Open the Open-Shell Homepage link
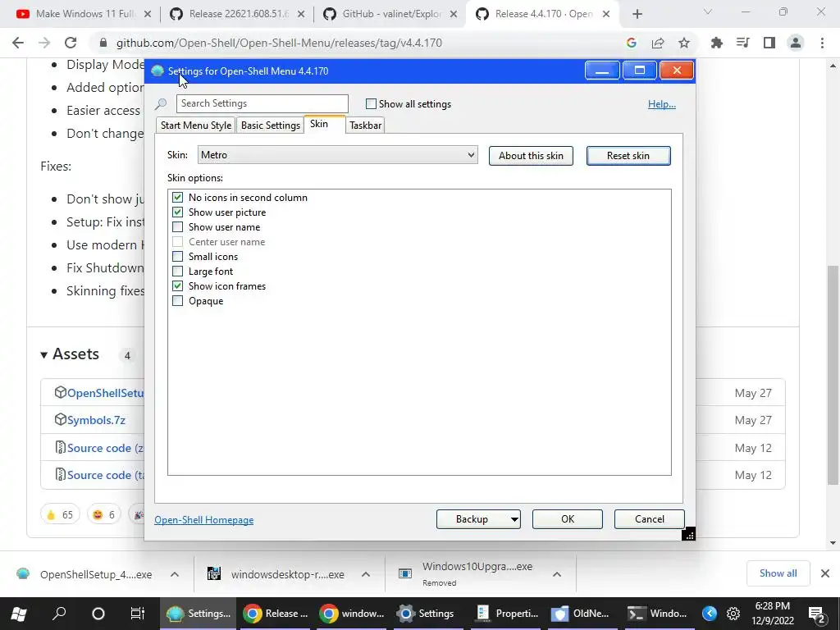This screenshot has height=630, width=840. (x=203, y=520)
